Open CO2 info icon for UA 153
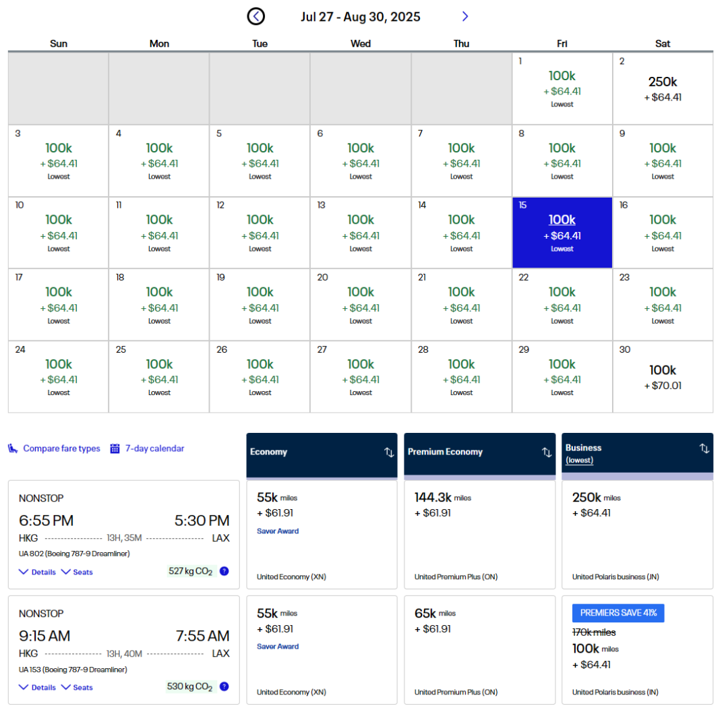Image resolution: width=728 pixels, height=706 pixels. click(224, 686)
